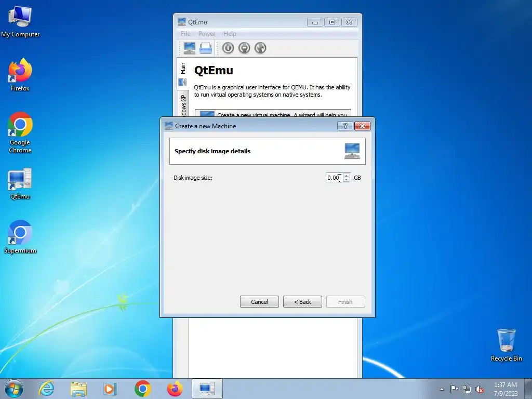Minimize the QtEmu main window
532x399 pixels.
315,22
